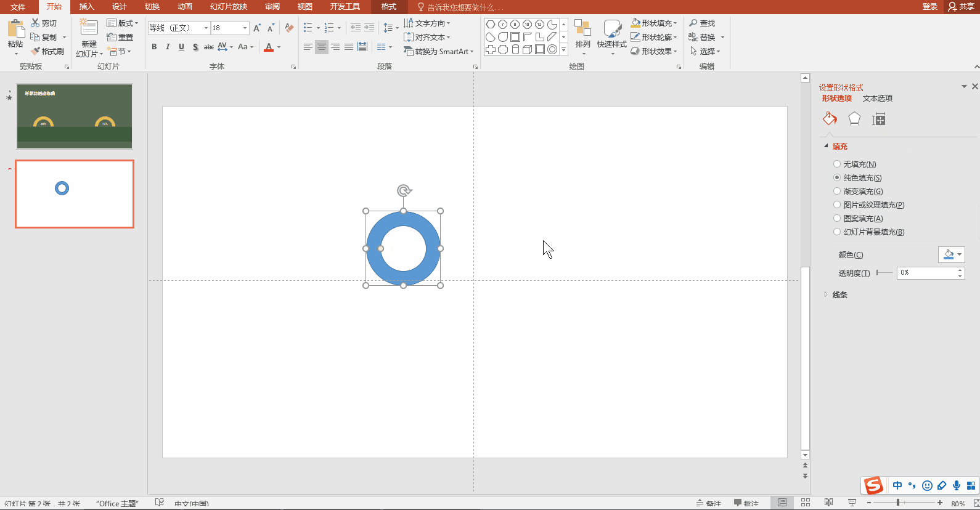Open the font name dropdown

point(206,28)
